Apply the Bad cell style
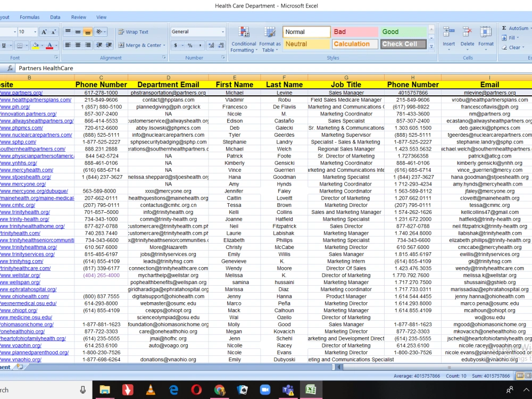Image resolution: width=532 pixels, height=399 pixels. point(354,32)
